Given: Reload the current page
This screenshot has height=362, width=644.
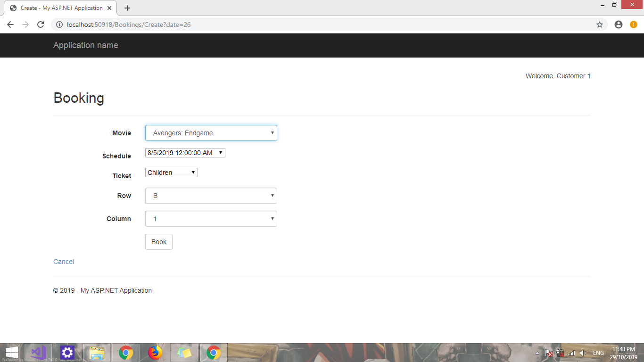Looking at the screenshot, I should pyautogui.click(x=40, y=24).
